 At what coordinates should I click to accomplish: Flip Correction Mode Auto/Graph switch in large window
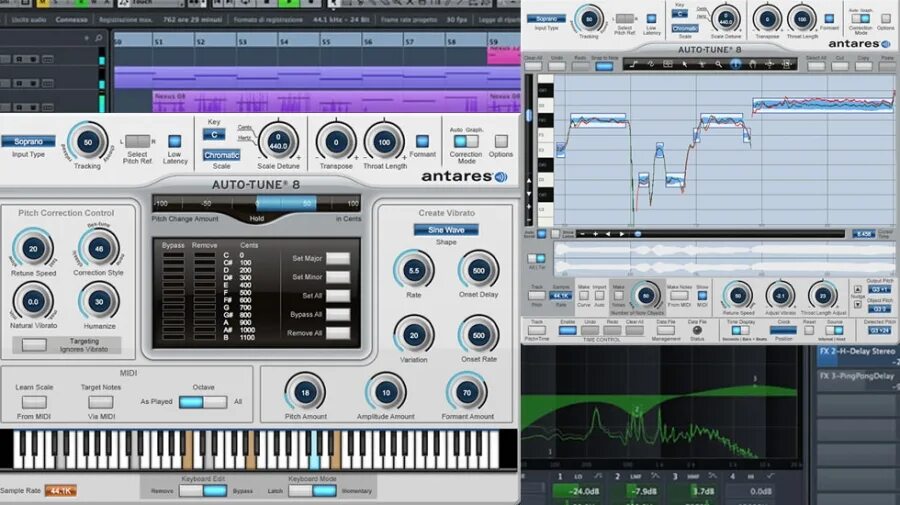click(x=465, y=141)
